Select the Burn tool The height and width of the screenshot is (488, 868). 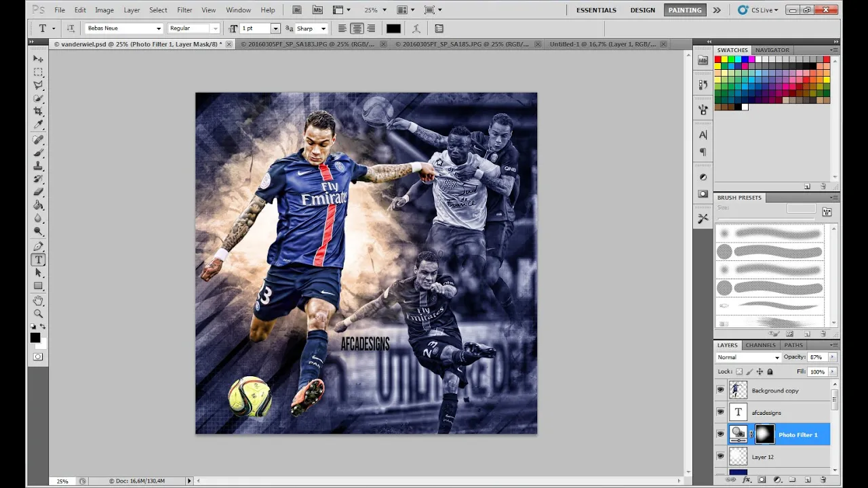38,231
